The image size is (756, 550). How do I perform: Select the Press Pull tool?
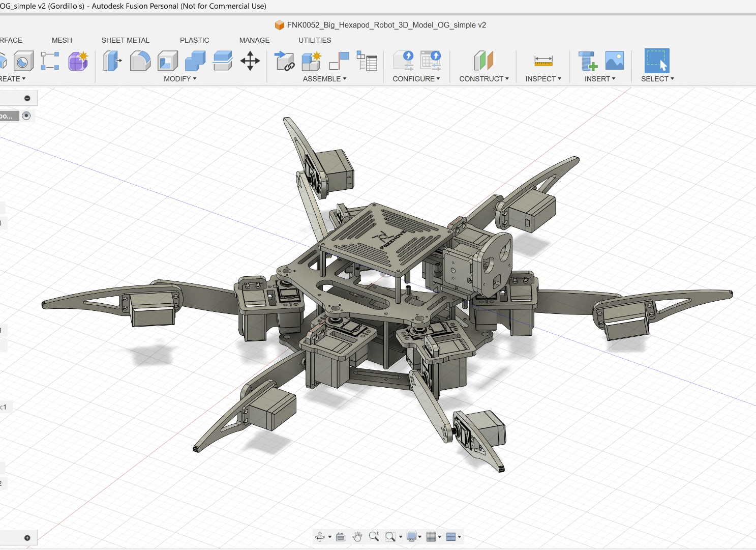coord(113,61)
